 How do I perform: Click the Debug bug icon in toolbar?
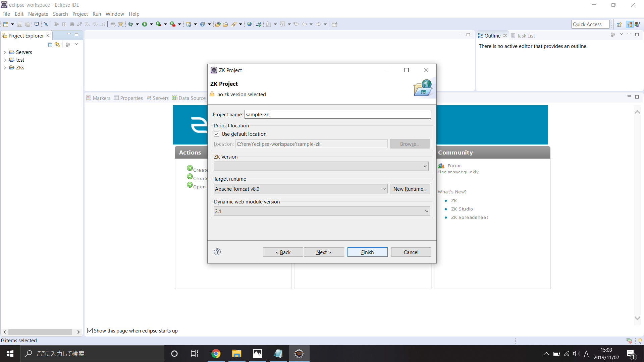[x=131, y=24]
